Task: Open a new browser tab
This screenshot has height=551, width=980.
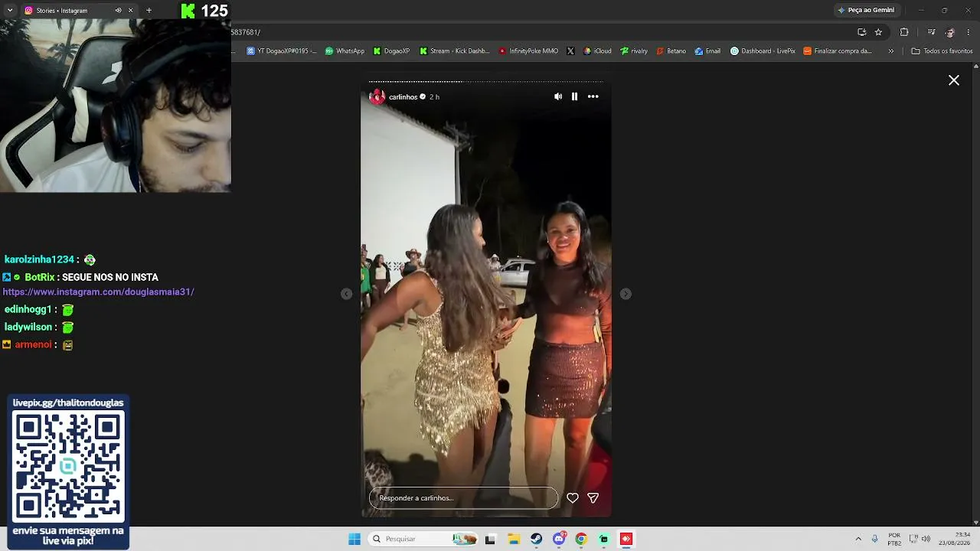Action: (149, 11)
